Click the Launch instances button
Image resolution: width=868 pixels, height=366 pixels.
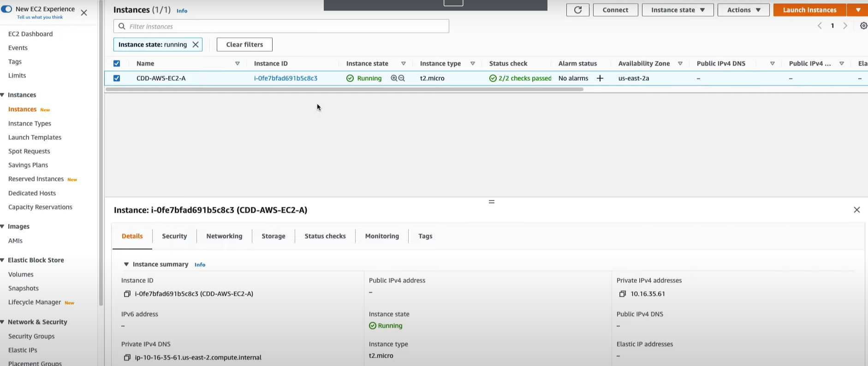point(809,10)
